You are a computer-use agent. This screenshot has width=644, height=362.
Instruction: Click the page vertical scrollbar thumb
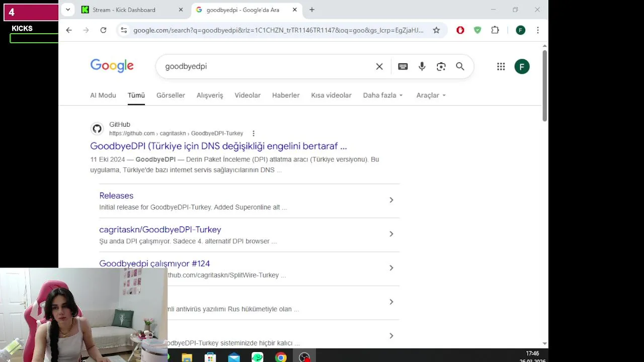point(544,85)
